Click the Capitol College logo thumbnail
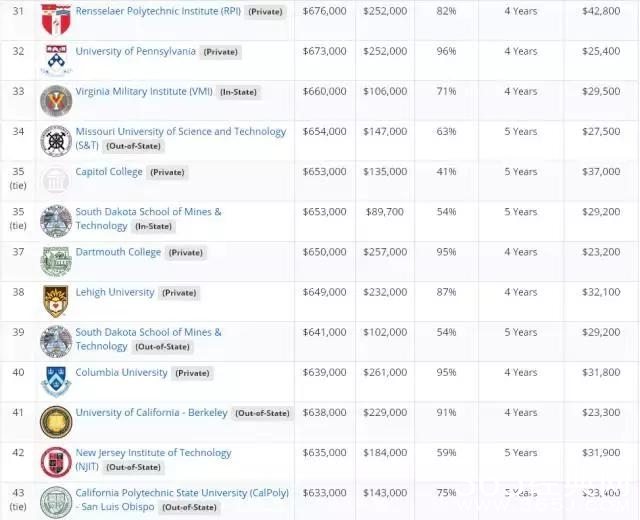Screen dimensions: 640x520 click(x=56, y=181)
